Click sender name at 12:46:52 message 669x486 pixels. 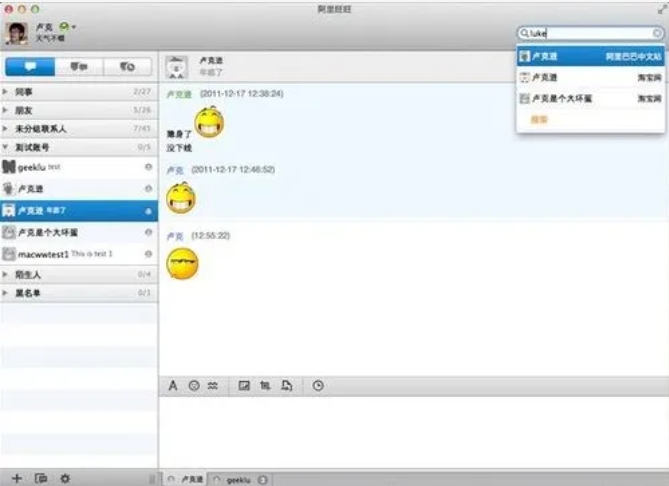click(175, 170)
